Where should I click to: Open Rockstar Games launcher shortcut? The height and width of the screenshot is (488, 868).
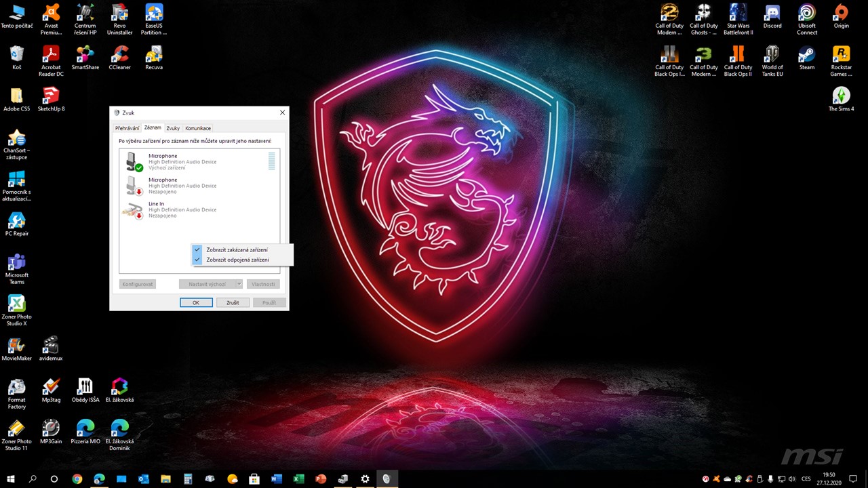click(x=842, y=60)
